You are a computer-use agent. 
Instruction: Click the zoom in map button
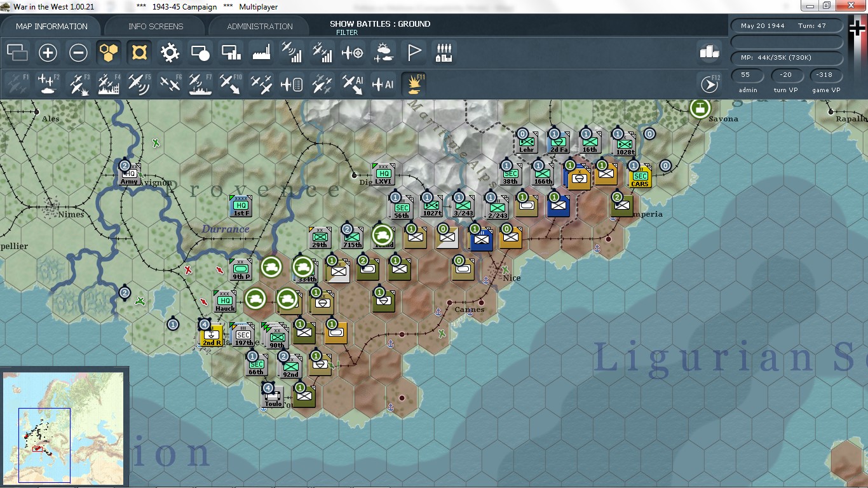pyautogui.click(x=48, y=52)
